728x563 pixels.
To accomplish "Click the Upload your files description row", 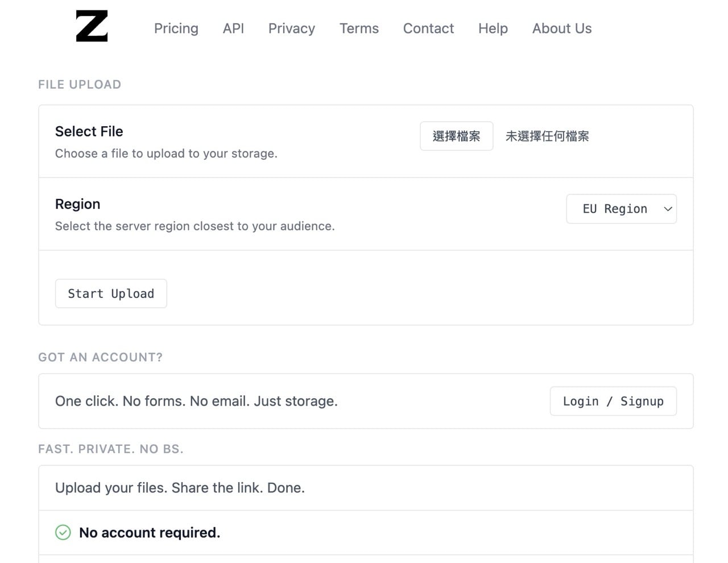I will (180, 487).
